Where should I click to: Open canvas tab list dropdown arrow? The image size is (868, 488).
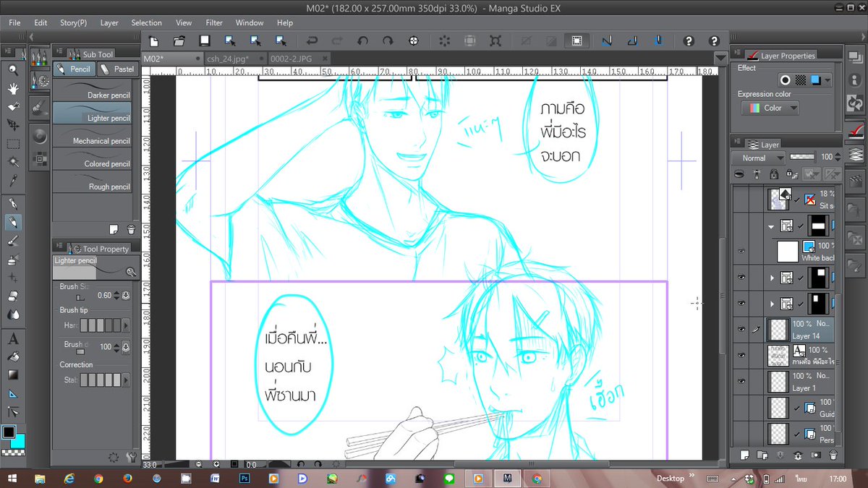(720, 58)
